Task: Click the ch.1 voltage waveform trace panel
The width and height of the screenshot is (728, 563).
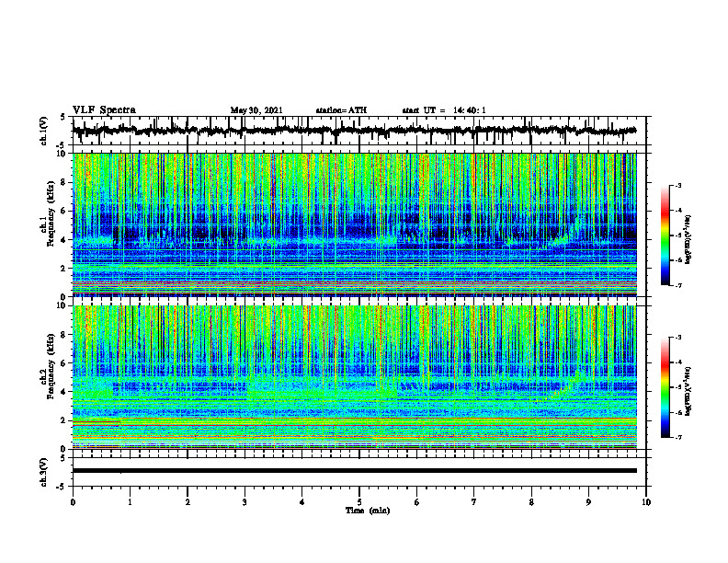Action: tap(359, 131)
